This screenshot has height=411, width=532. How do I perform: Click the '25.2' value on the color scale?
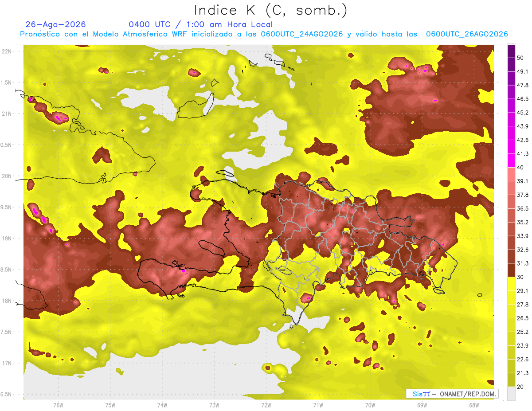[x=523, y=332]
